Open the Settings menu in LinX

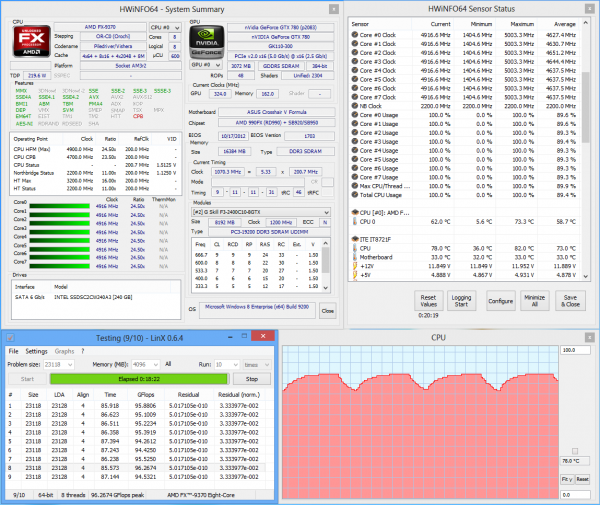click(x=36, y=352)
